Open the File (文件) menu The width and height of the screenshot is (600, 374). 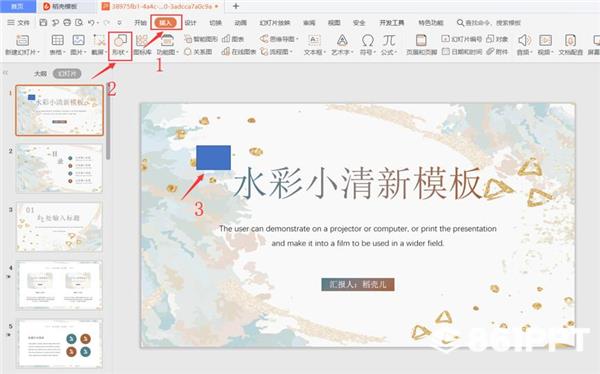coord(19,23)
